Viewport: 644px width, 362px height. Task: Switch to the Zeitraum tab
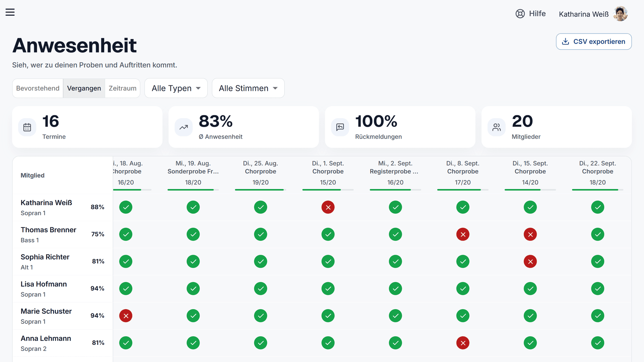pos(122,88)
